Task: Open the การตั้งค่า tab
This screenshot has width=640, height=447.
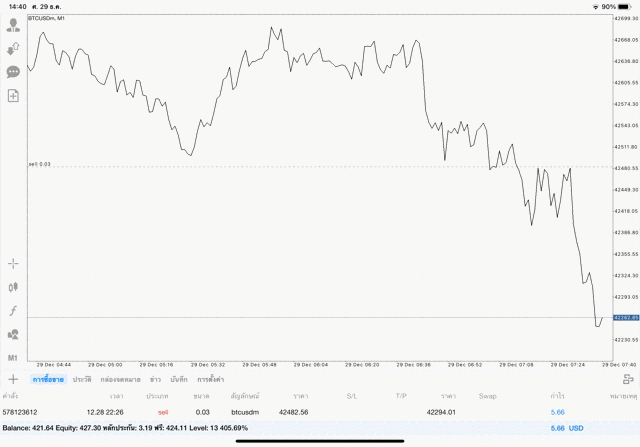Action: (x=210, y=380)
